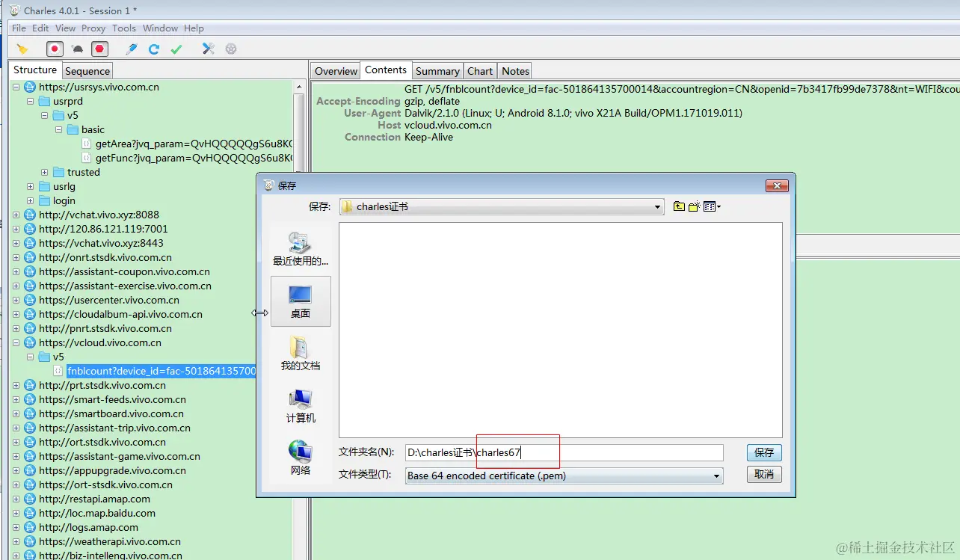Screen dimensions: 960x560
Task: Expand the usrlg folder node
Action: [31, 186]
